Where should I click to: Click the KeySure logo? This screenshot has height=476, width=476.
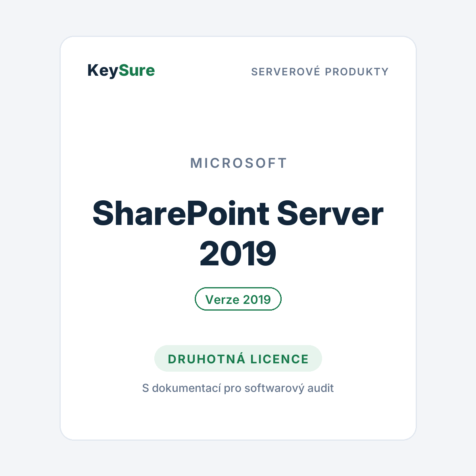[x=121, y=71]
